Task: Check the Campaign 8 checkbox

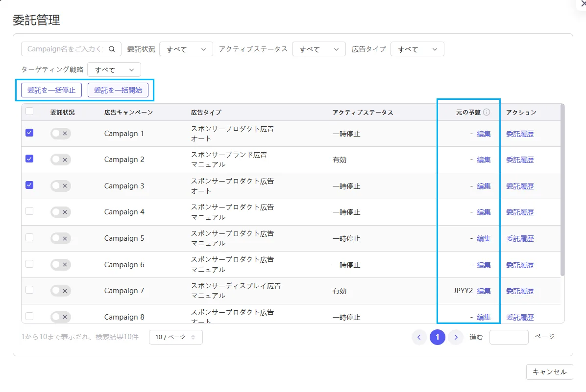Action: click(29, 316)
